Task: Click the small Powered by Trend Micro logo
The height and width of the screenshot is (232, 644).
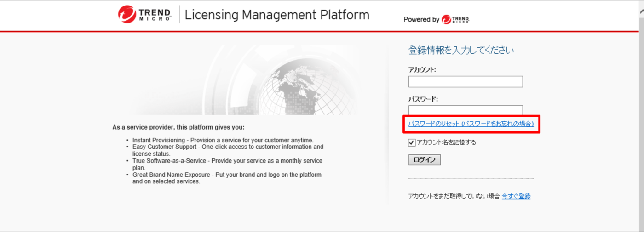Action: click(x=455, y=19)
